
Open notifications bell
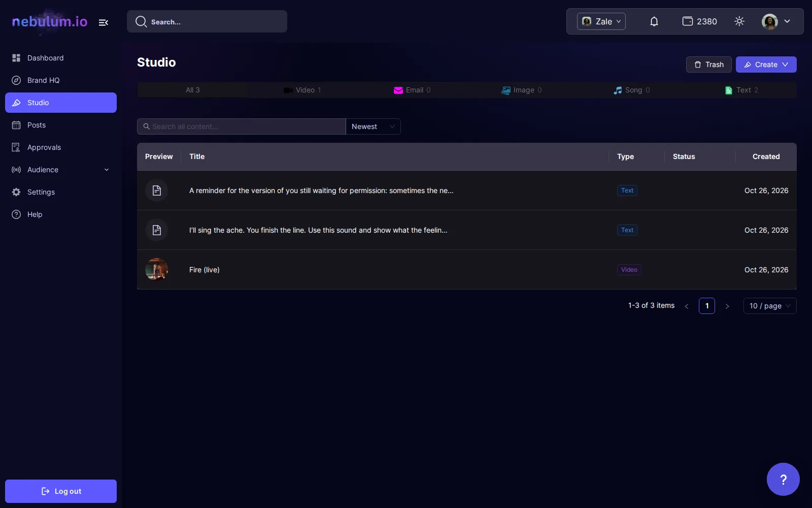click(654, 21)
